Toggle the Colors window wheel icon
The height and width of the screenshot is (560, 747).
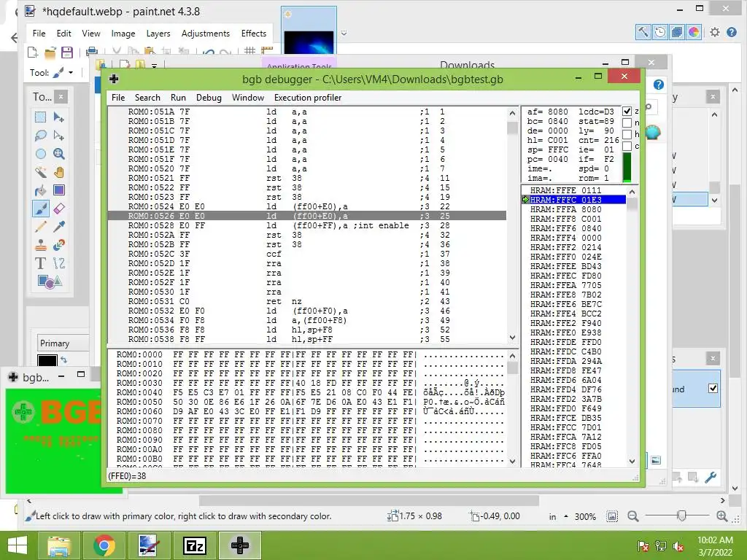694,32
